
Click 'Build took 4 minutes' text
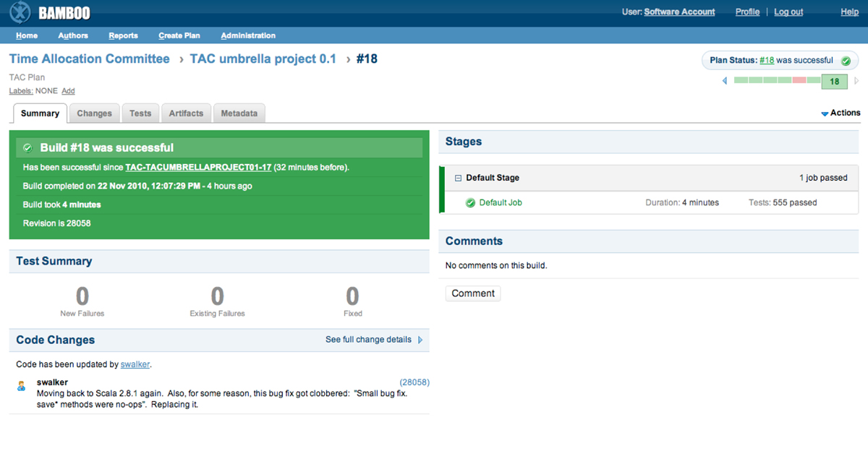click(x=62, y=205)
